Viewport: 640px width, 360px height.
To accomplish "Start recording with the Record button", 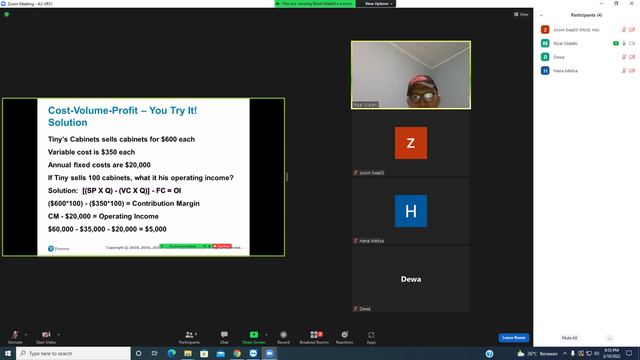I will tap(283, 337).
